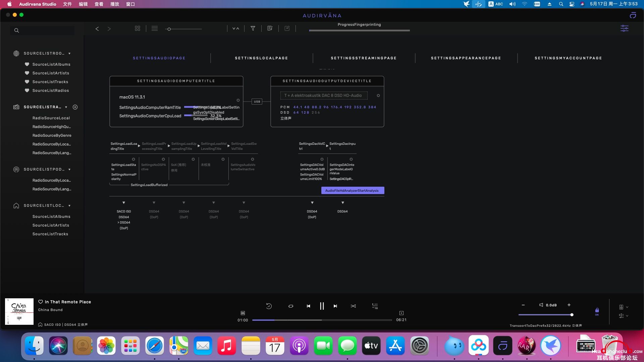Skip to next track
644x362 pixels.
tap(335, 306)
